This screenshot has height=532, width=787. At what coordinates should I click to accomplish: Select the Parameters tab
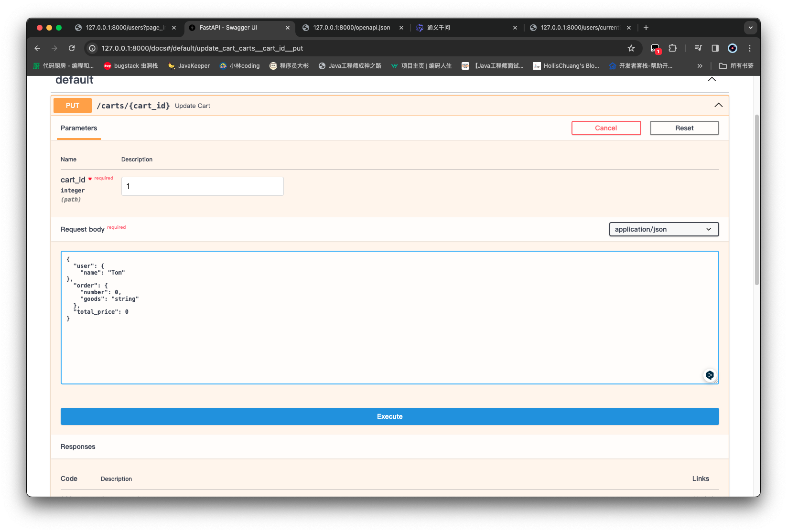(x=79, y=128)
